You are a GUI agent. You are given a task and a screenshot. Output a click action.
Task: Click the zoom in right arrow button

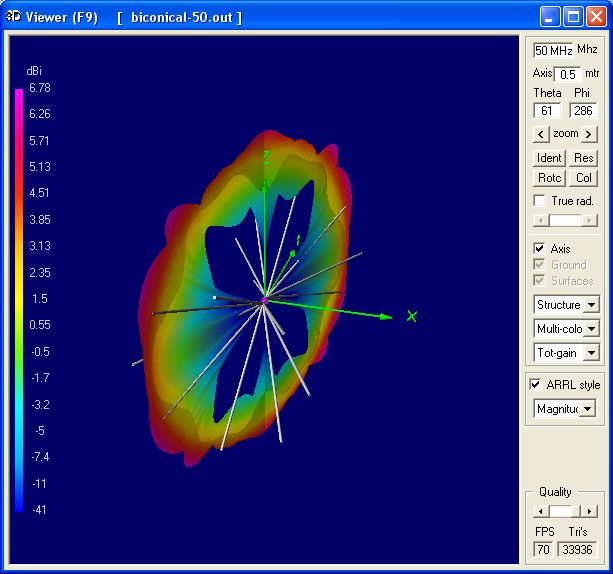pyautogui.click(x=590, y=134)
